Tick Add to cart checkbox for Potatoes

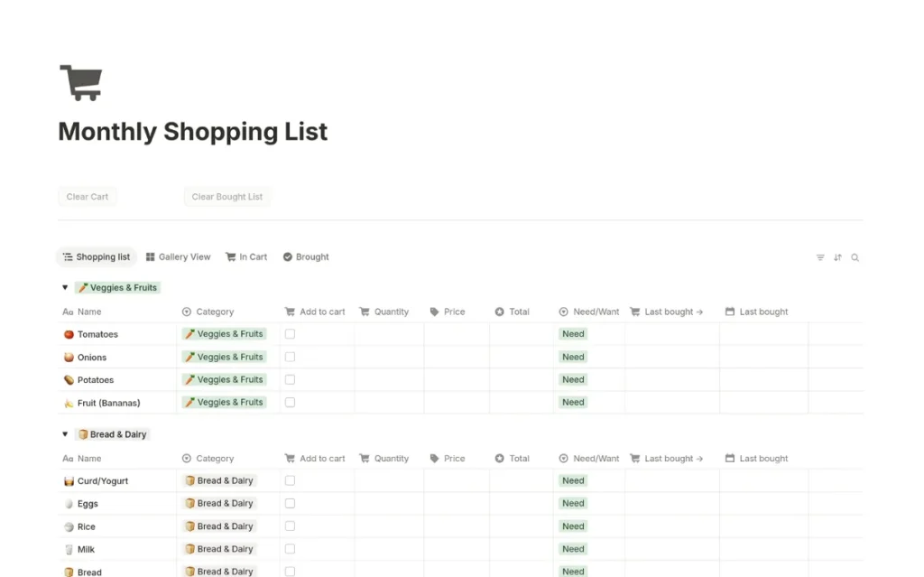(290, 380)
